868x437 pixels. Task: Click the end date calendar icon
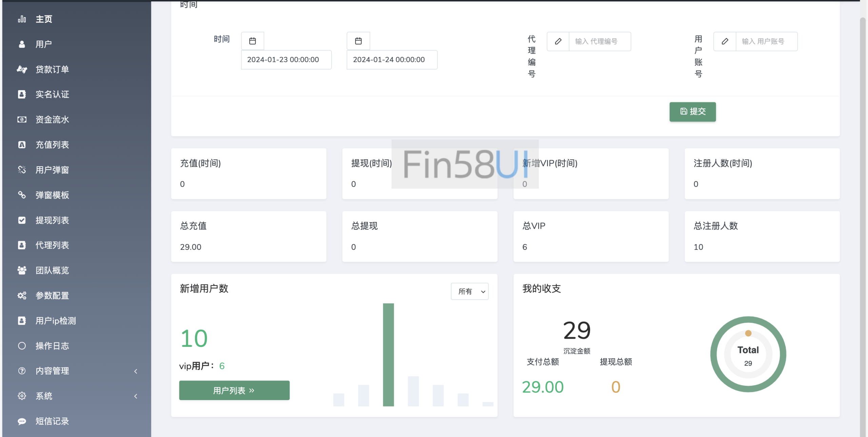(x=358, y=41)
